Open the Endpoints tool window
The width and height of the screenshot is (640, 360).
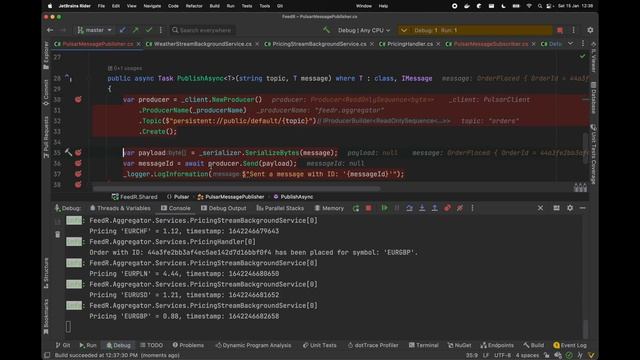[x=497, y=345]
